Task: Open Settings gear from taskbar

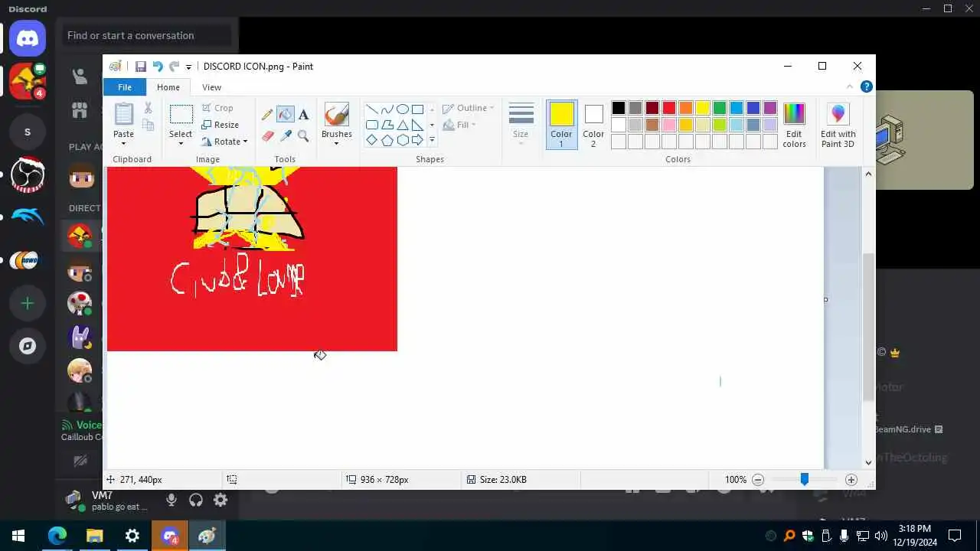Action: [132, 536]
